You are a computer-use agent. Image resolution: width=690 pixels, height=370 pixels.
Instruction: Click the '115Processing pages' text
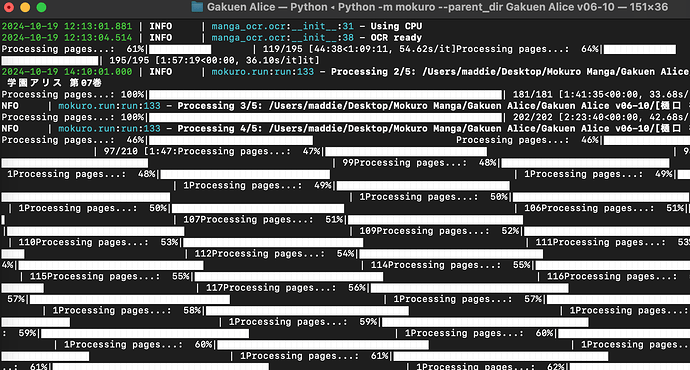(95, 277)
